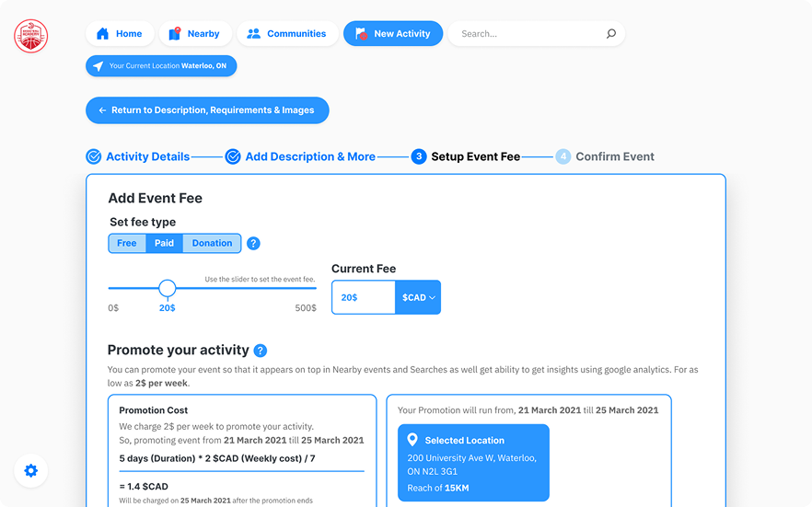Click the red basketball logo
This screenshot has height=507, width=812.
30,37
